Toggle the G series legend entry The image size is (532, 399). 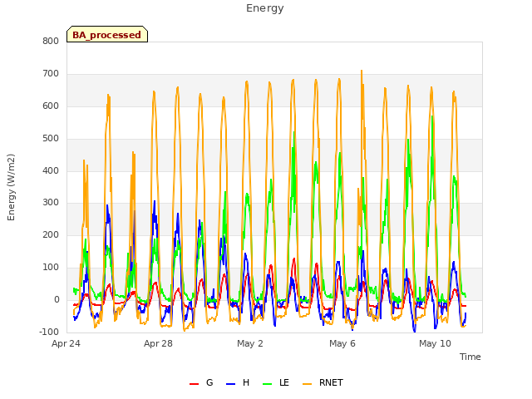[x=201, y=382]
